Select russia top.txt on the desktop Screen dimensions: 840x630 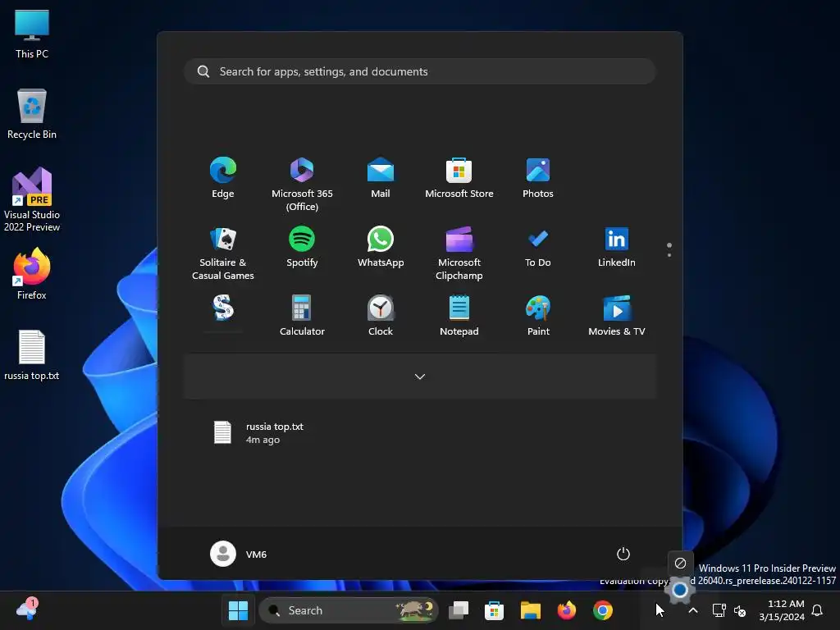tap(32, 355)
